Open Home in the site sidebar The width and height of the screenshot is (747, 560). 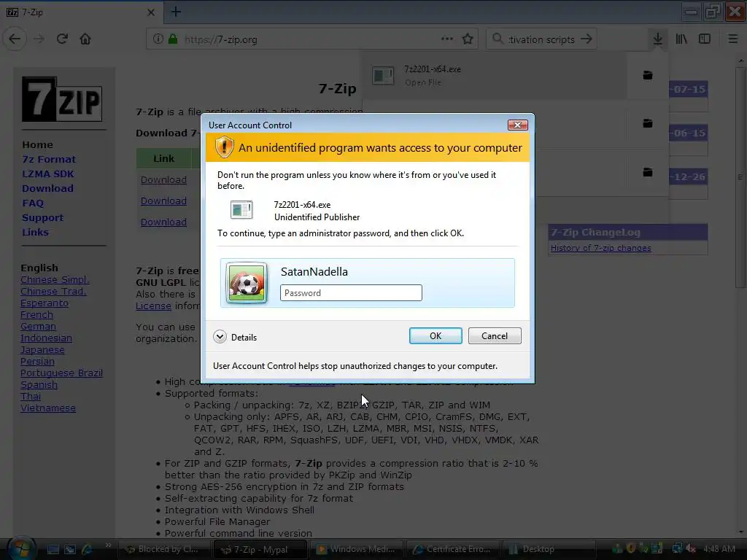point(38,145)
